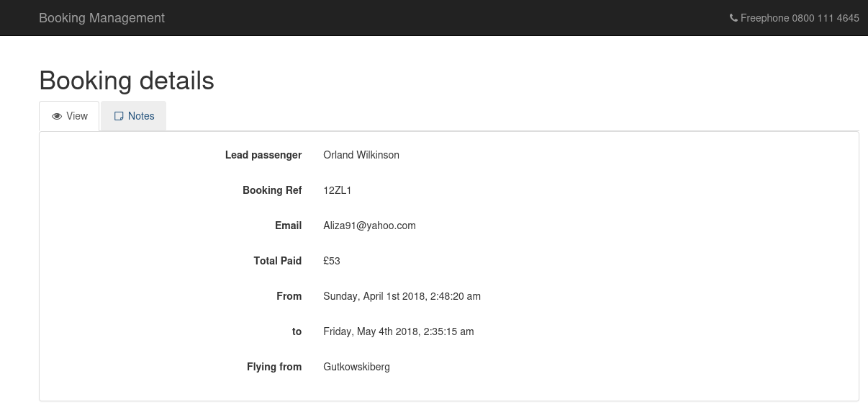The width and height of the screenshot is (868, 410).
Task: Switch to the Notes tab
Action: (x=134, y=116)
